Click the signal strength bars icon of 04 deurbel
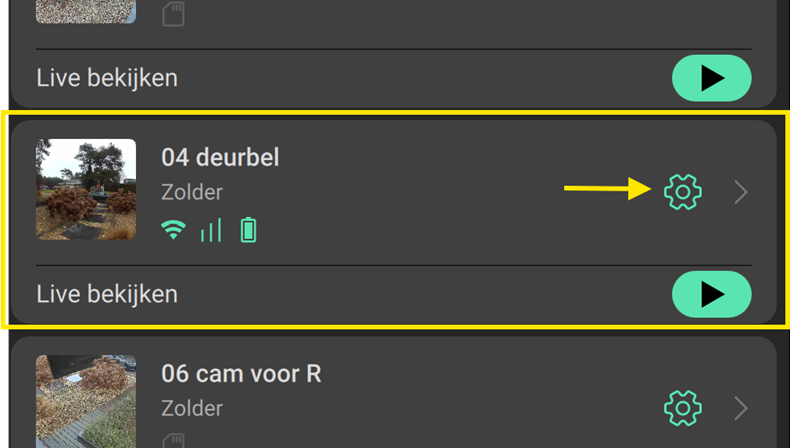790x448 pixels. pos(211,231)
